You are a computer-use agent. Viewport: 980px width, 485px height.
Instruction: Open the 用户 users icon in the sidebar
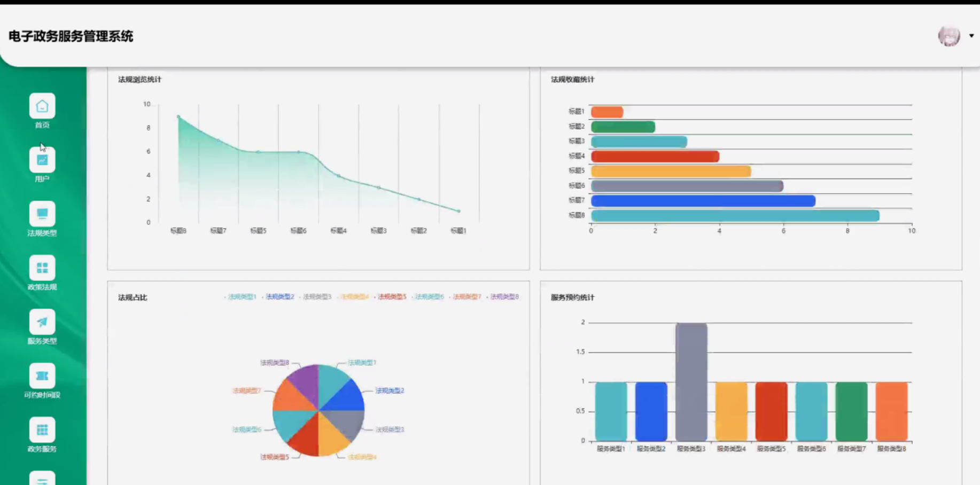pyautogui.click(x=42, y=160)
